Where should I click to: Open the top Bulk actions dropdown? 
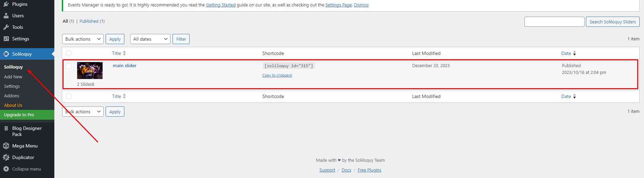click(83, 39)
